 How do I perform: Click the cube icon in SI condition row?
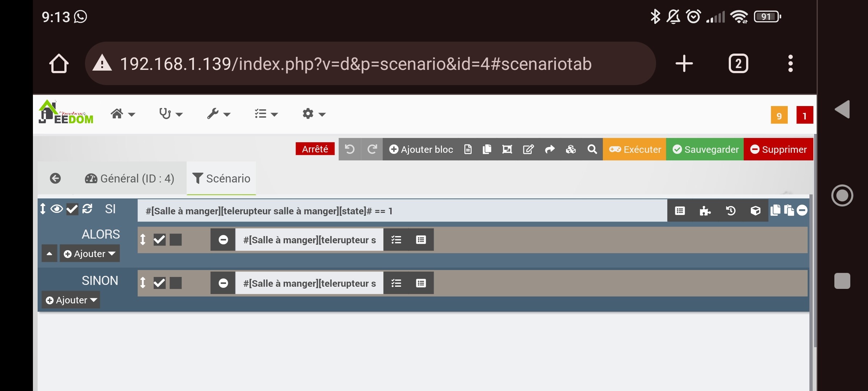click(x=756, y=211)
